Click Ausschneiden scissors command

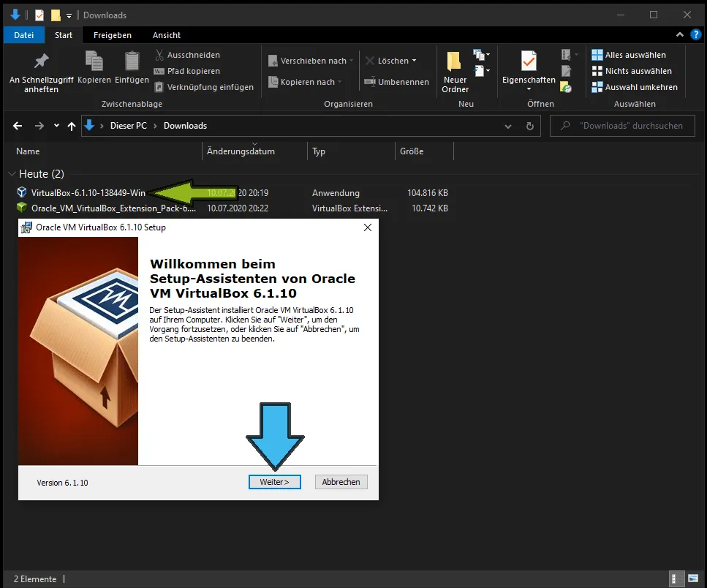point(187,55)
